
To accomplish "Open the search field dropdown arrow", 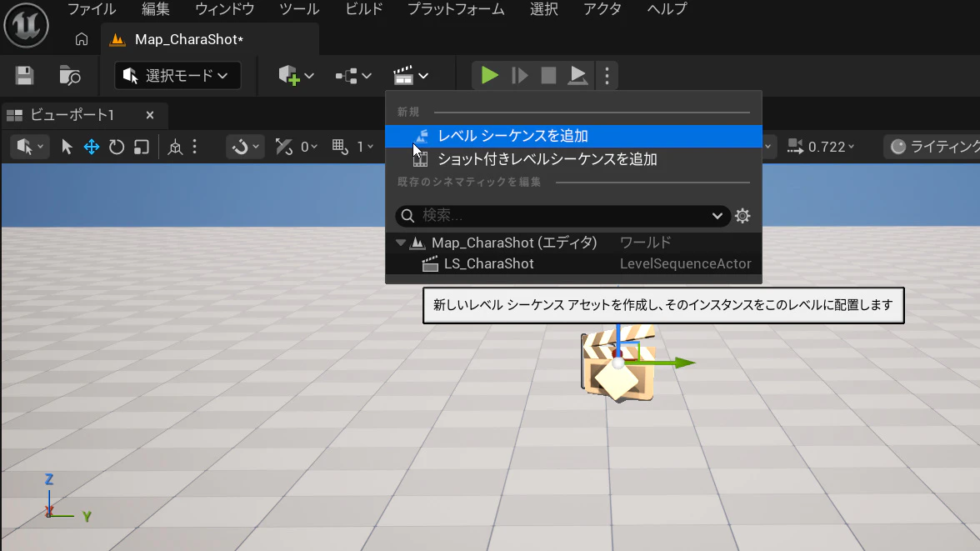I will (x=717, y=216).
